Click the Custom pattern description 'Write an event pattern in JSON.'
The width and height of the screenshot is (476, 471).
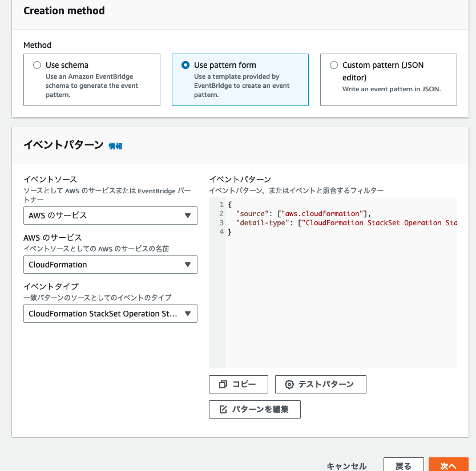point(392,89)
